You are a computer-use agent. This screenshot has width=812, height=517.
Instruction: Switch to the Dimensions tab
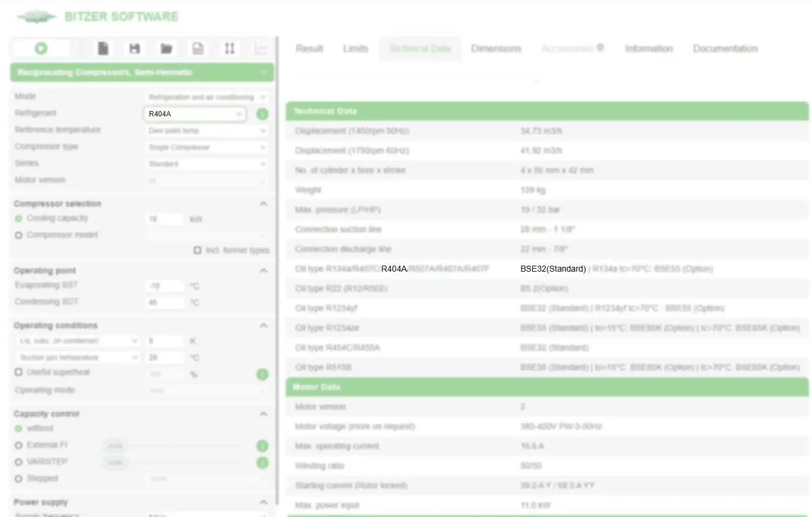pos(496,49)
